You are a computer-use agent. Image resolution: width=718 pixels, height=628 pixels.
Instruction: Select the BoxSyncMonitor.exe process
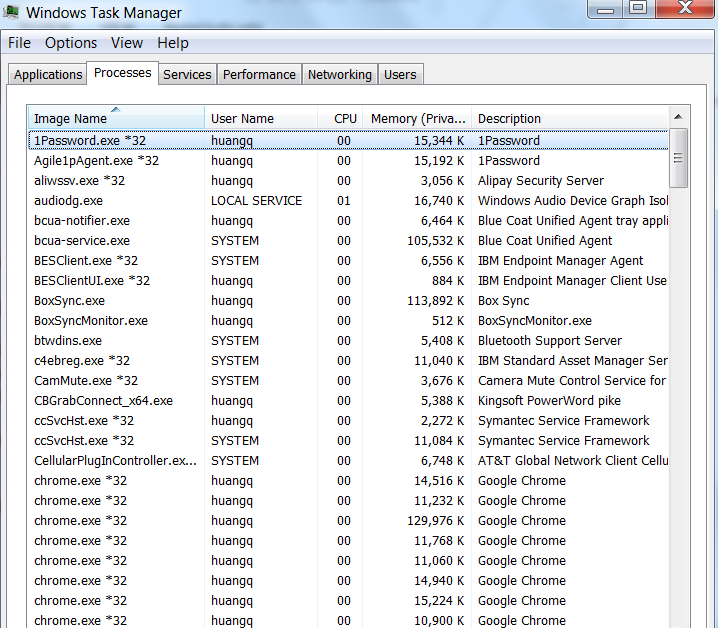348,321
